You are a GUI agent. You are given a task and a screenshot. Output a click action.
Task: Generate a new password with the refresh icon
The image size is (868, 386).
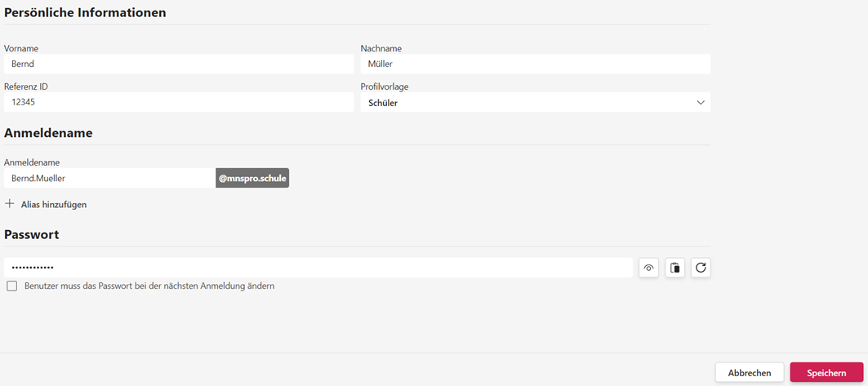[x=701, y=268]
